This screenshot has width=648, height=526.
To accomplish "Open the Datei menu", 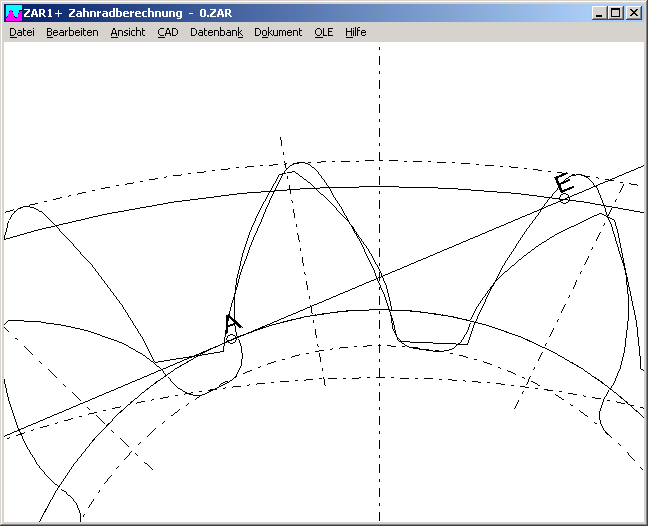I will [x=22, y=32].
